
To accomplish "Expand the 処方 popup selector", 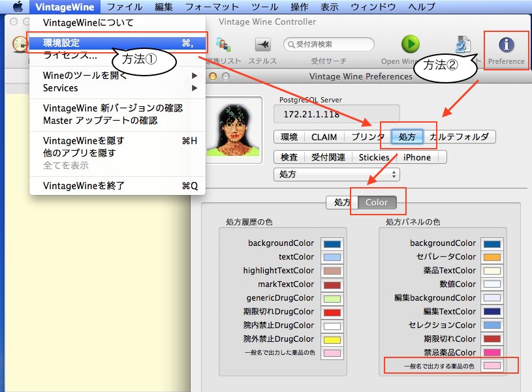I will 336,174.
